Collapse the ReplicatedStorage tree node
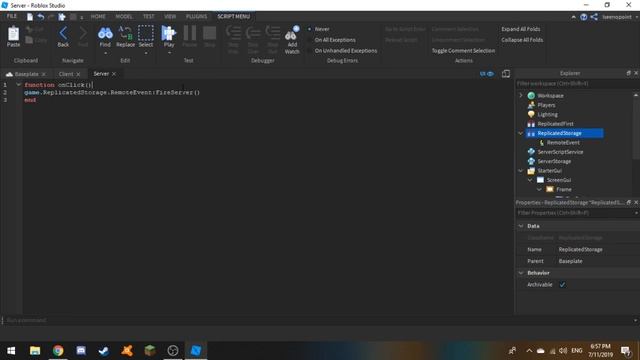640x360 pixels. pyautogui.click(x=520, y=133)
